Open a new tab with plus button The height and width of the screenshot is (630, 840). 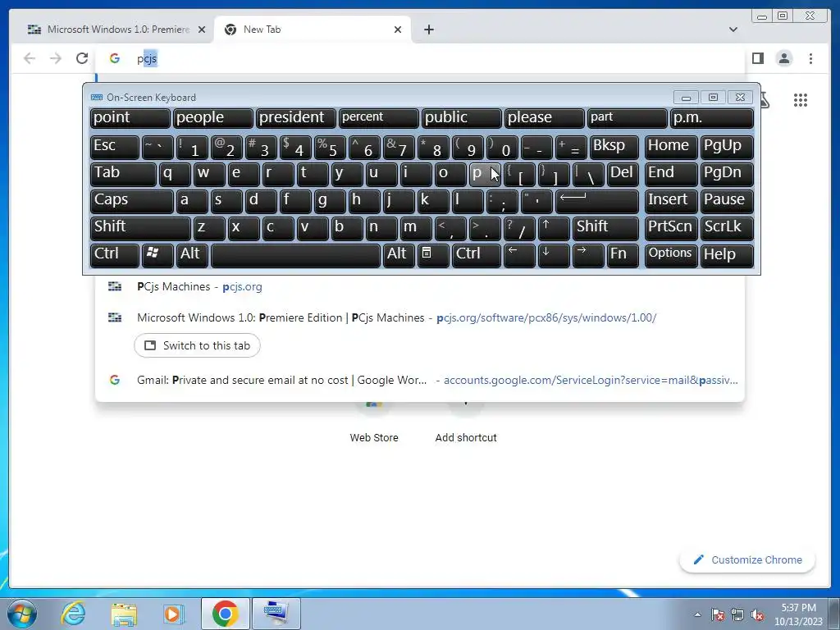coord(428,30)
